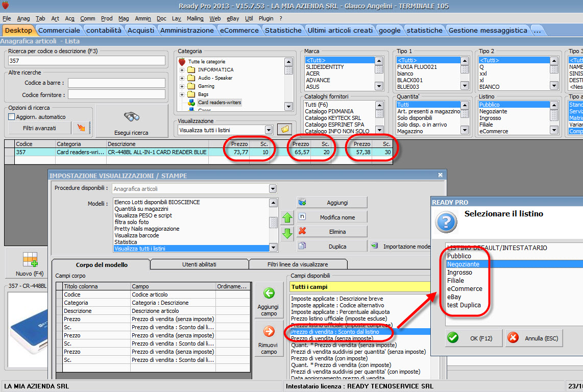Click the strawberry Tutte le categorie icon
The height and width of the screenshot is (392, 583).
click(182, 61)
